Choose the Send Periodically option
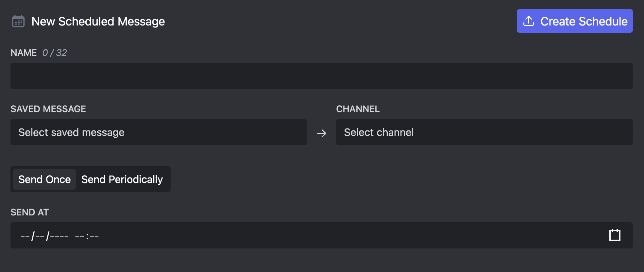 click(x=122, y=179)
